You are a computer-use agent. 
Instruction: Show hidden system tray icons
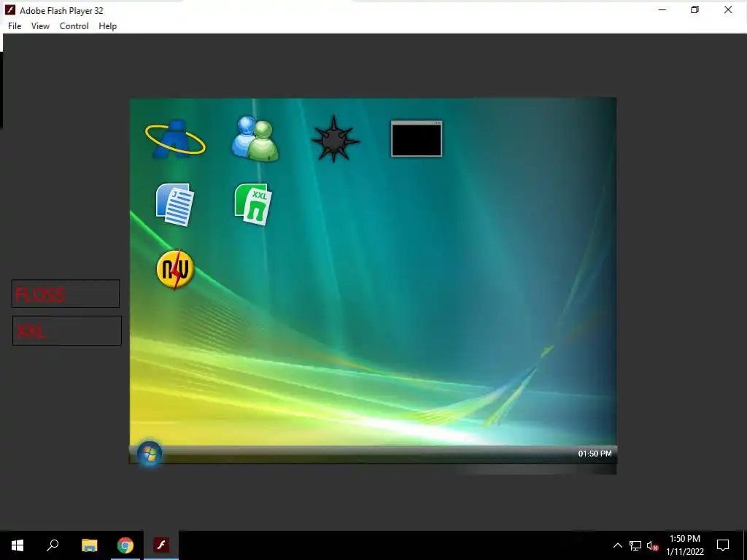coord(617,545)
